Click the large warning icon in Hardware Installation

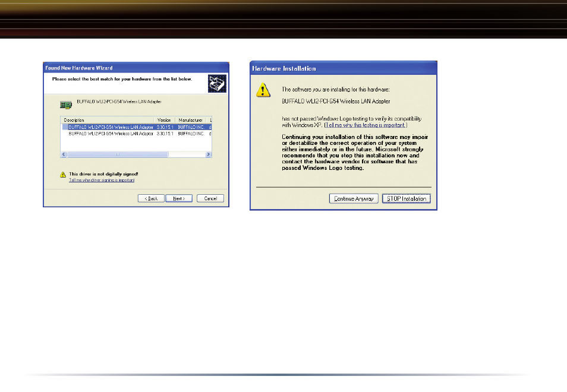tap(263, 90)
